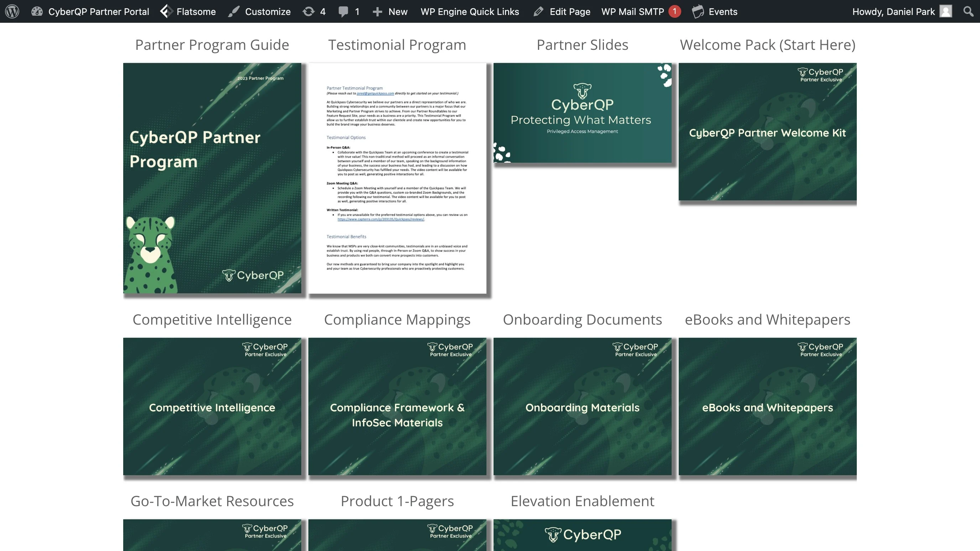Image resolution: width=980 pixels, height=551 pixels.
Task: Open the Elevation Enablement heading
Action: (x=583, y=501)
